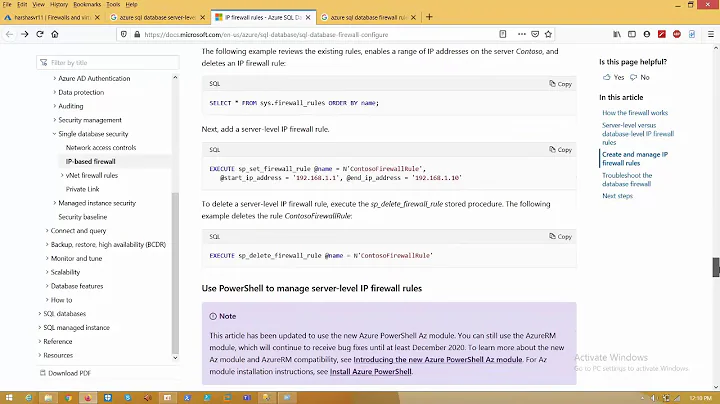Launch Internet Explorer from the taskbar
This screenshot has height=404, width=720.
[28, 398]
